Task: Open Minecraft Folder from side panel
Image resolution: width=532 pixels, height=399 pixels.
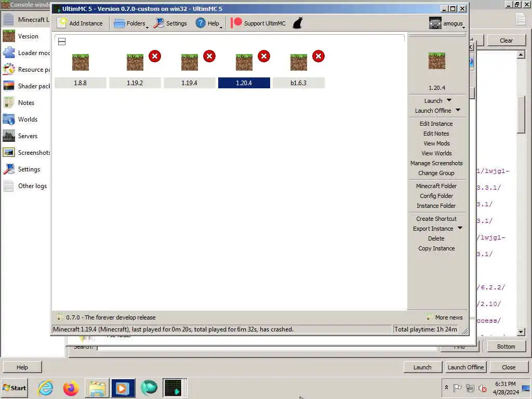Action: click(436, 186)
